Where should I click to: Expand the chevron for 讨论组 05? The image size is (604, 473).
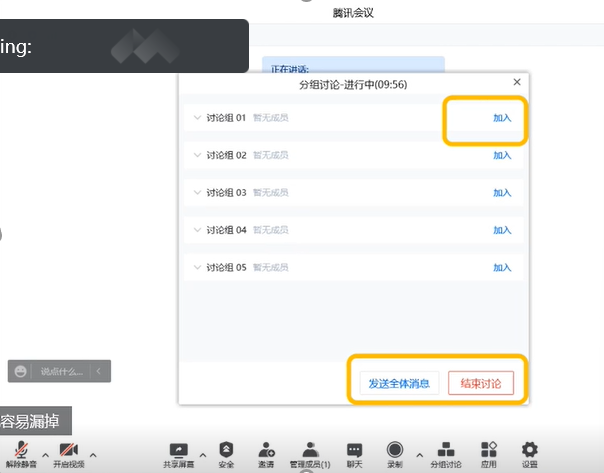point(196,267)
